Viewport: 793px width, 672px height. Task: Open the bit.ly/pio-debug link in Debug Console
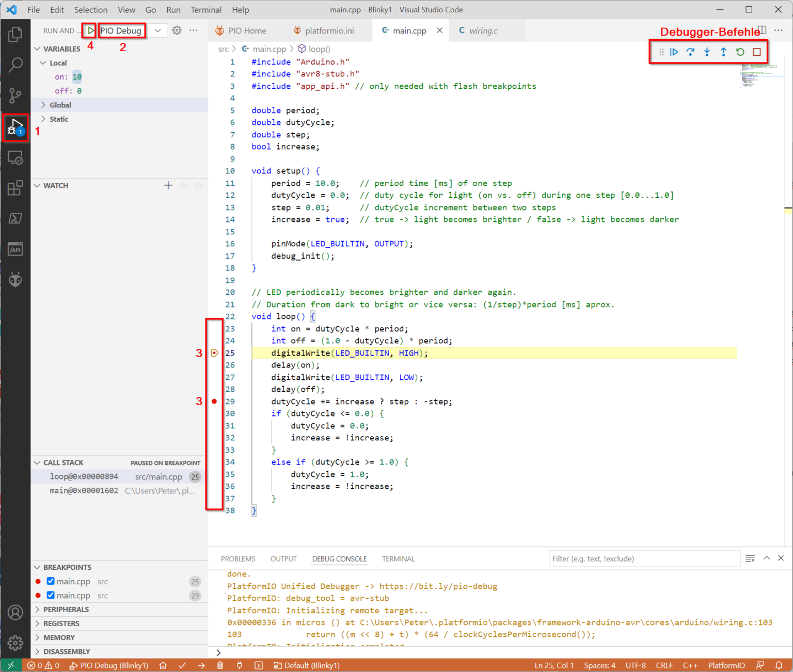pos(438,586)
